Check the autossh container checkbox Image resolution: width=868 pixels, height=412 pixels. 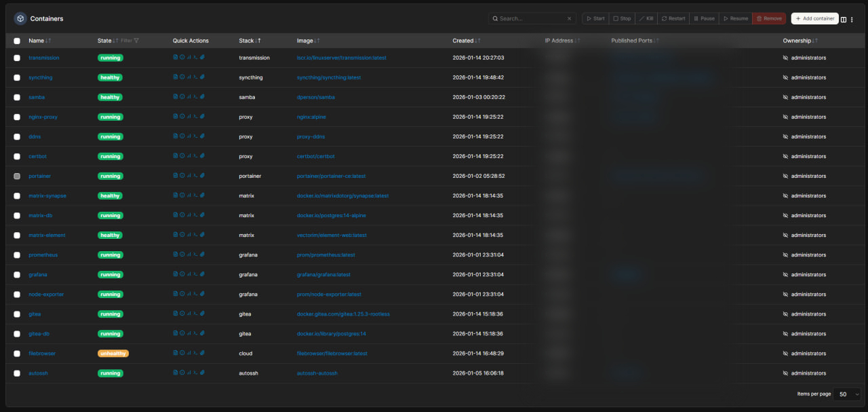(x=17, y=373)
